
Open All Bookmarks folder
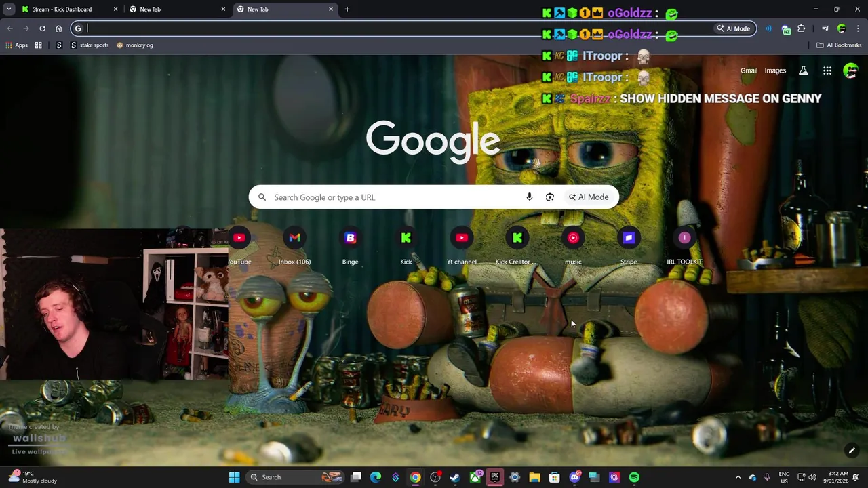(839, 45)
